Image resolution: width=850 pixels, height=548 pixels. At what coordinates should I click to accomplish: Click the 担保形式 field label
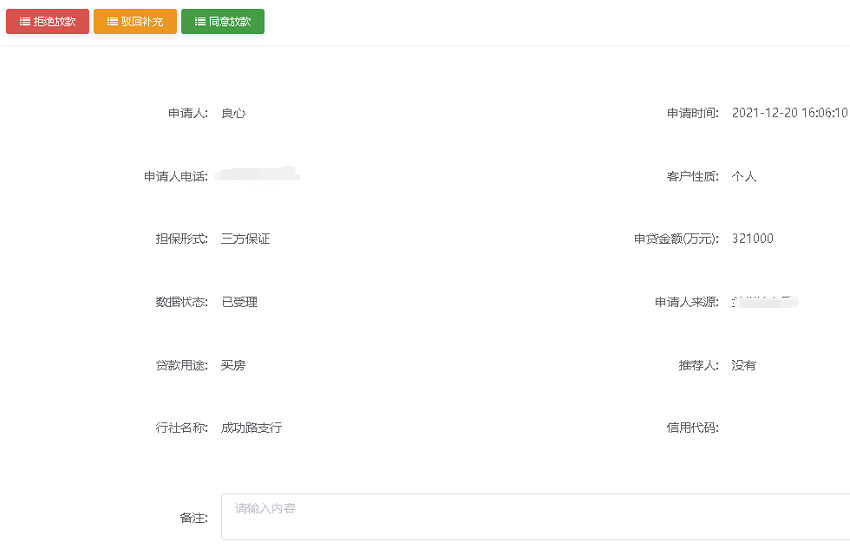[182, 239]
